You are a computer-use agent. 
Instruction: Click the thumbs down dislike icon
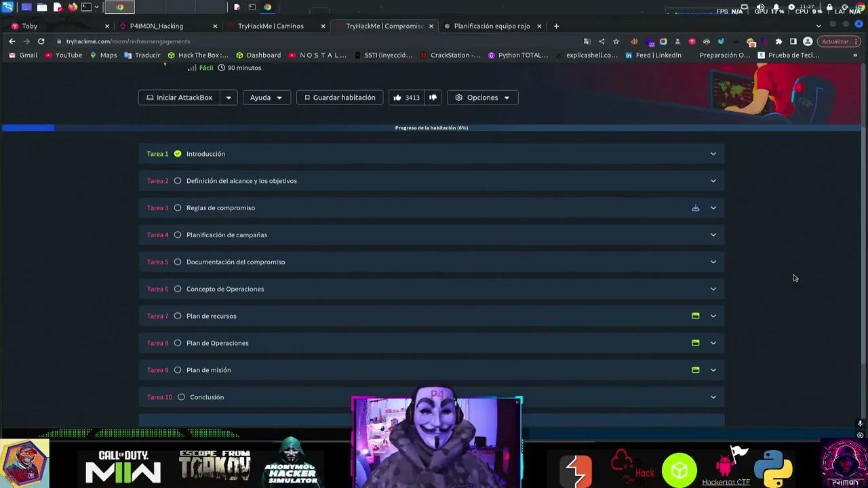433,98
